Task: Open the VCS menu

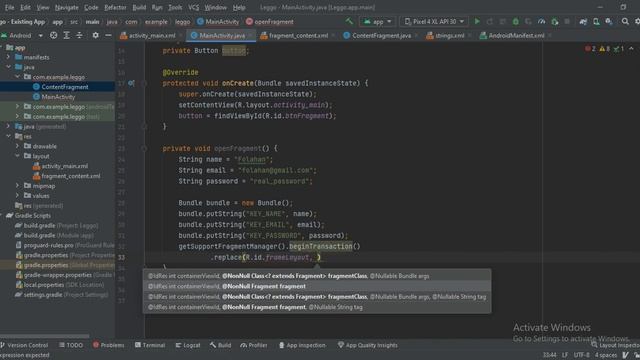Action: 193,7
